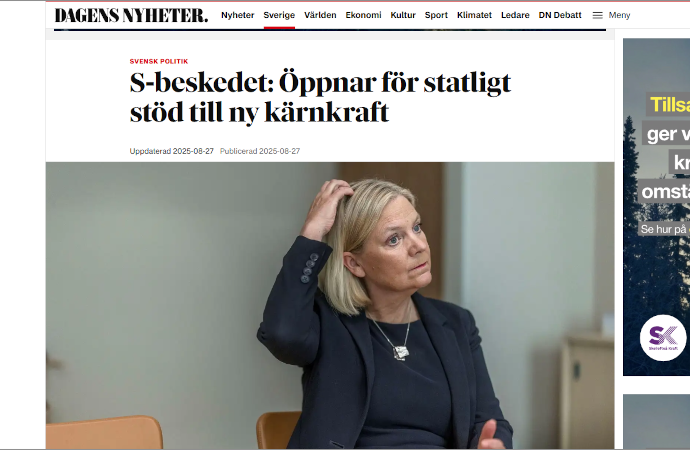The image size is (690, 450).
Task: Navigate to Kultur section
Action: [x=403, y=15]
